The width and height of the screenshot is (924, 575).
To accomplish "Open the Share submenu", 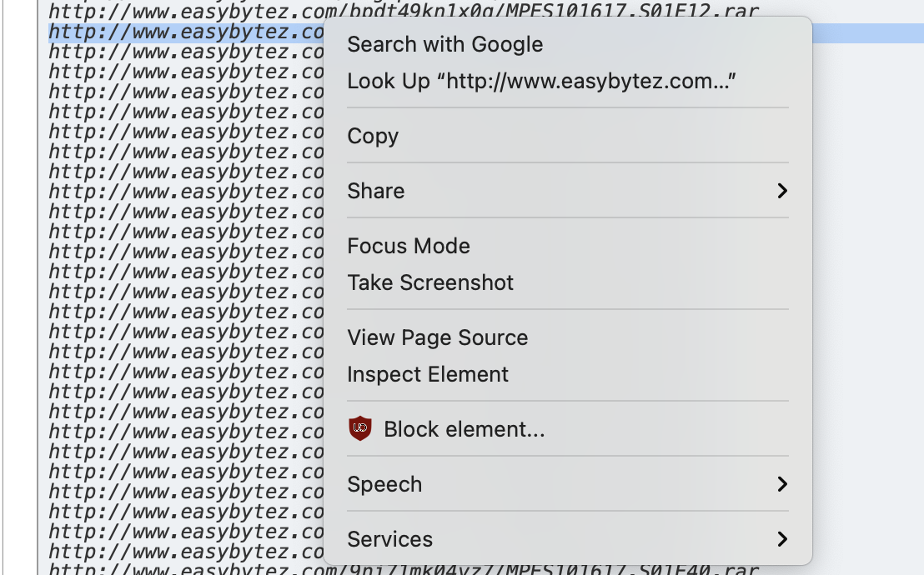I will coord(567,191).
